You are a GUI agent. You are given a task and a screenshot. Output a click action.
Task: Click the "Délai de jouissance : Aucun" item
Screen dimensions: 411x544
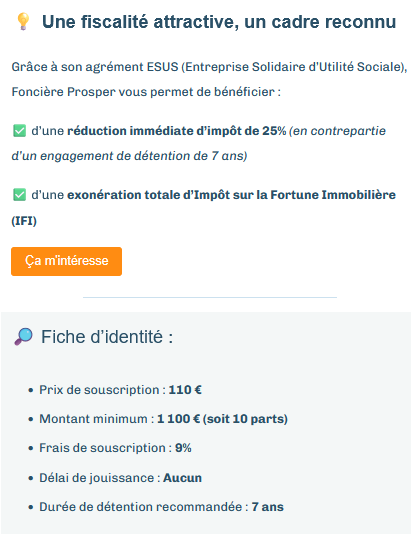120,478
